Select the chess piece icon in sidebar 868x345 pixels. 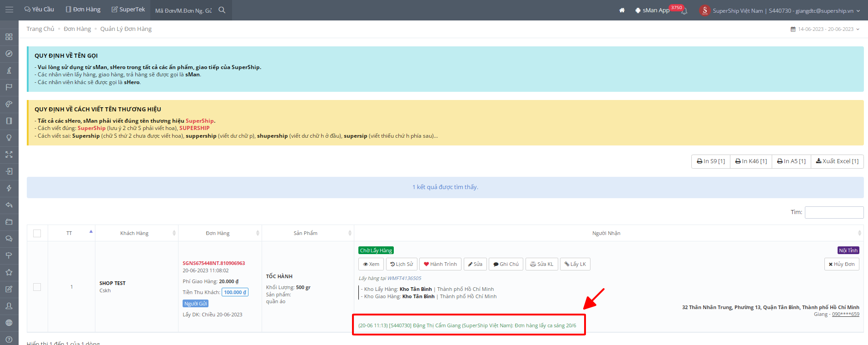click(x=9, y=70)
